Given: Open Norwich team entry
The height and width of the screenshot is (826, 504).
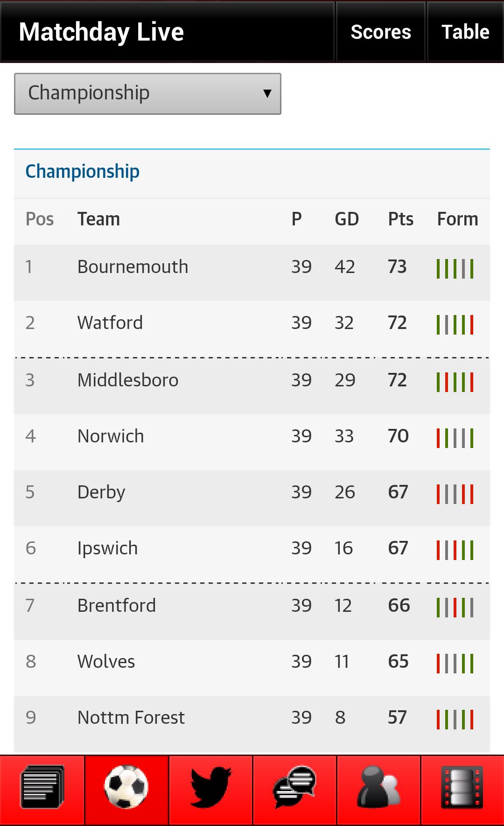Looking at the screenshot, I should [x=111, y=436].
